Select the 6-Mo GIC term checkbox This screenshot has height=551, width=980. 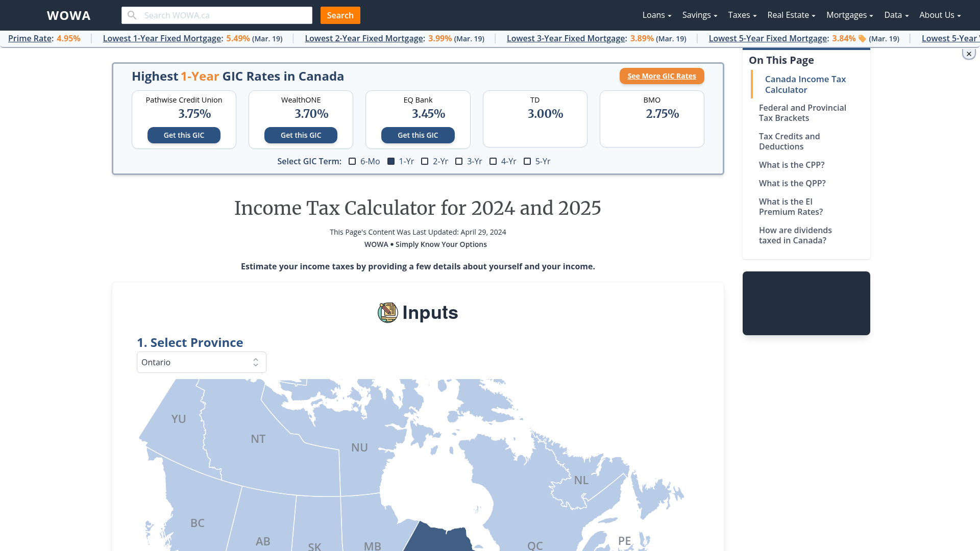point(352,161)
